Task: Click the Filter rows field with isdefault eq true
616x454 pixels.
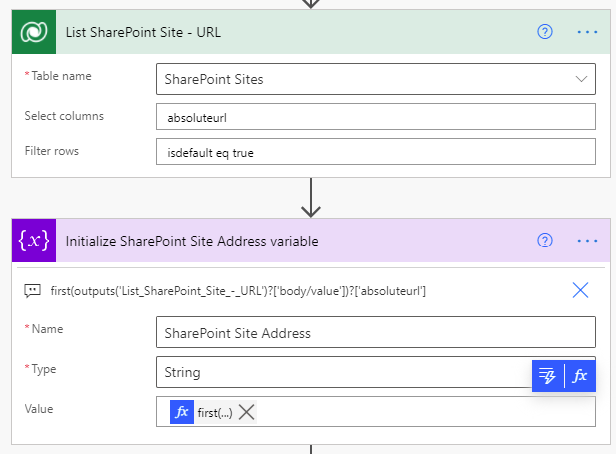Action: (x=376, y=152)
